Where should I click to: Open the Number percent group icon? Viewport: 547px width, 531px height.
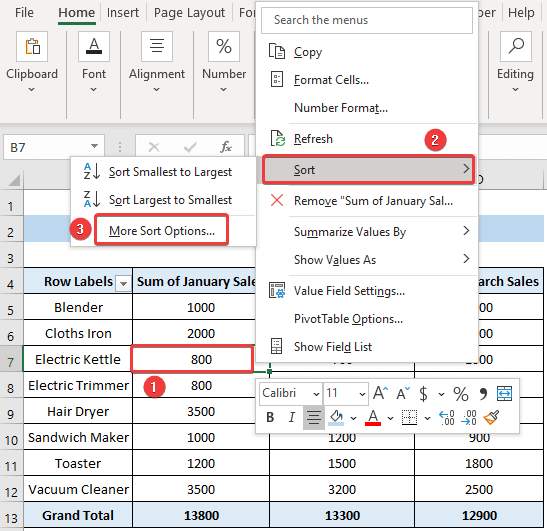pyautogui.click(x=224, y=46)
